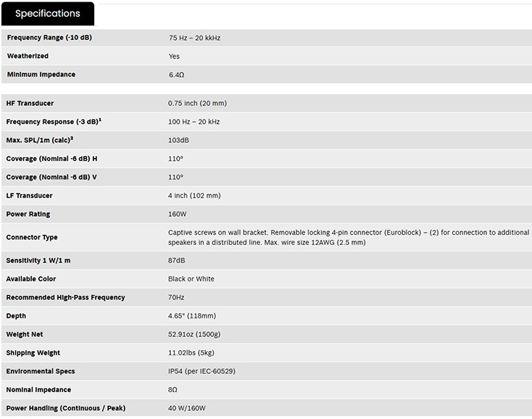532x419 pixels.
Task: Click the Recommended High-Pass Frequency label
Action: click(x=65, y=297)
